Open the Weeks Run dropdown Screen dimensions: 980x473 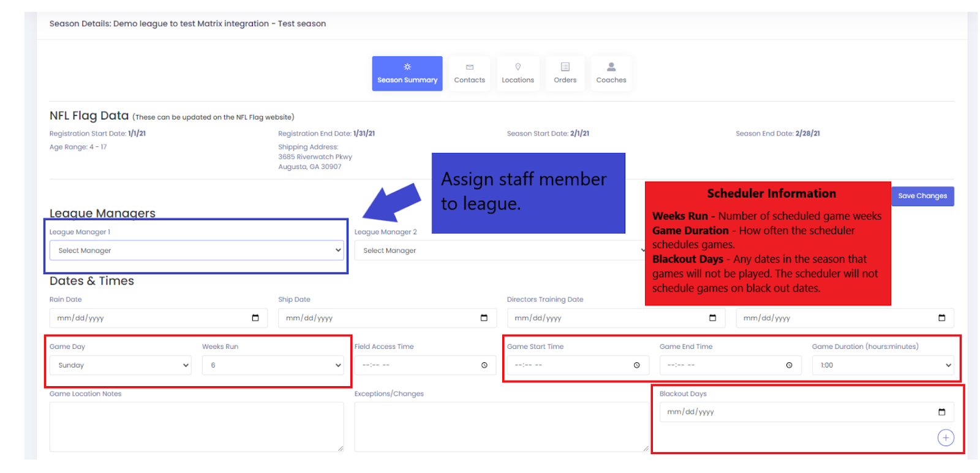tap(273, 365)
